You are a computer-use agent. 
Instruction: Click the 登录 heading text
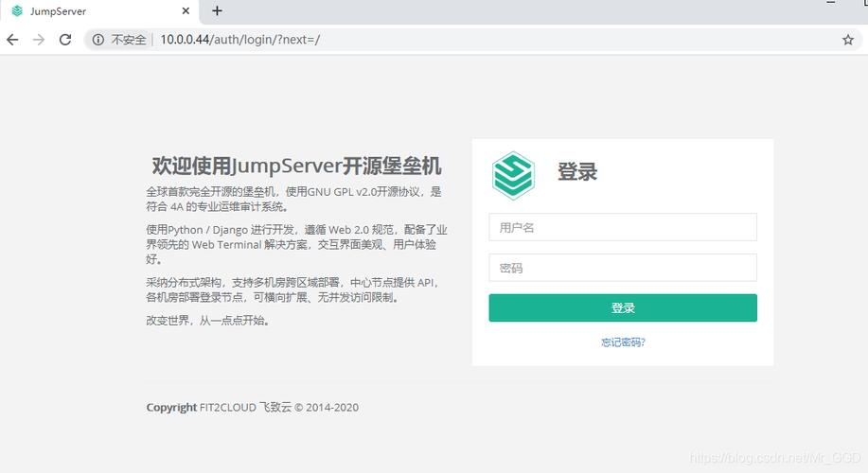[x=577, y=171]
